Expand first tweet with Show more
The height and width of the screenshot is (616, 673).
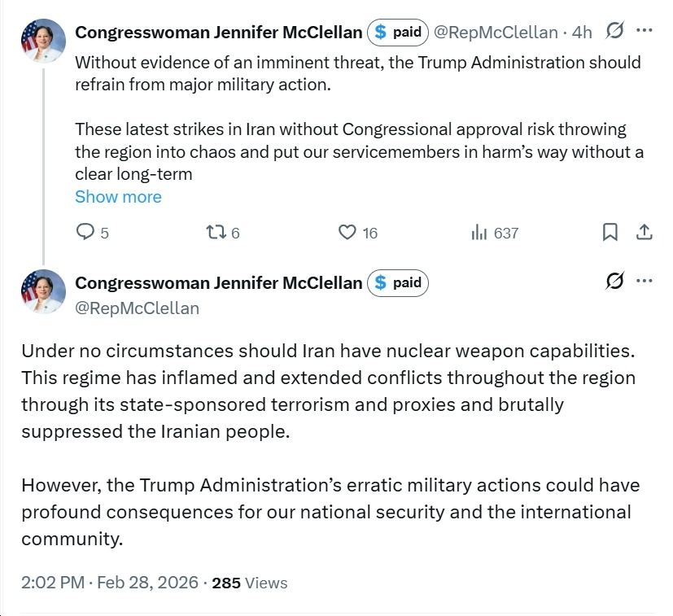[118, 197]
